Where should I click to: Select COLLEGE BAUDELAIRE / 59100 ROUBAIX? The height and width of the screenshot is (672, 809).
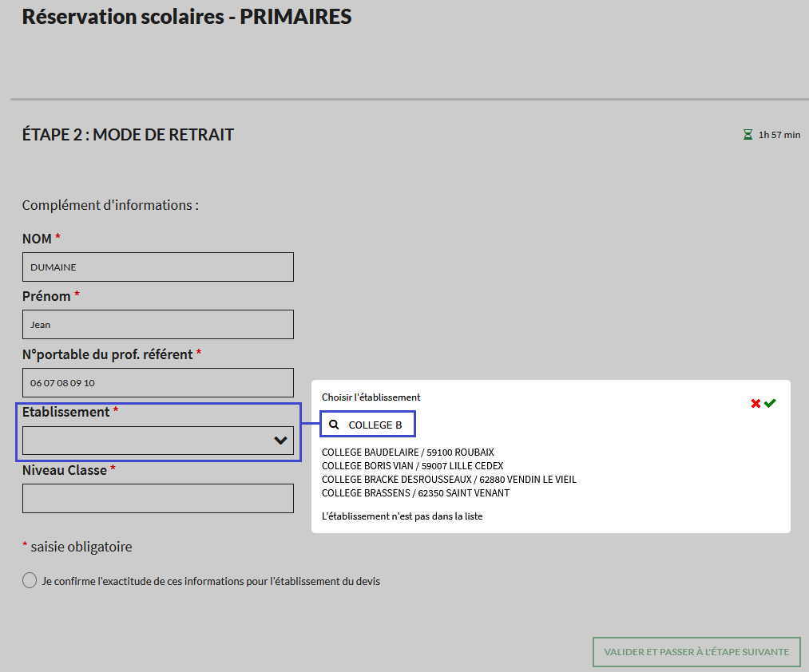[x=407, y=453]
